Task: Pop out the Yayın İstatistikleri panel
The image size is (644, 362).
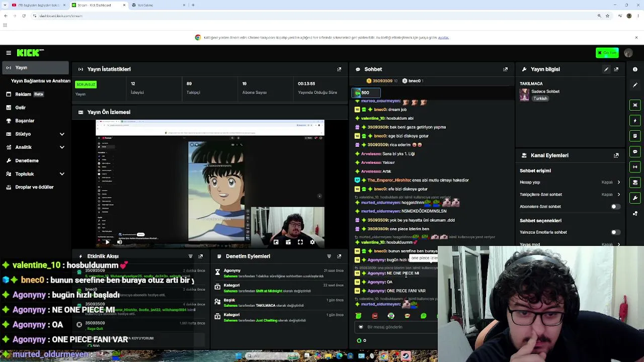Action: click(339, 69)
